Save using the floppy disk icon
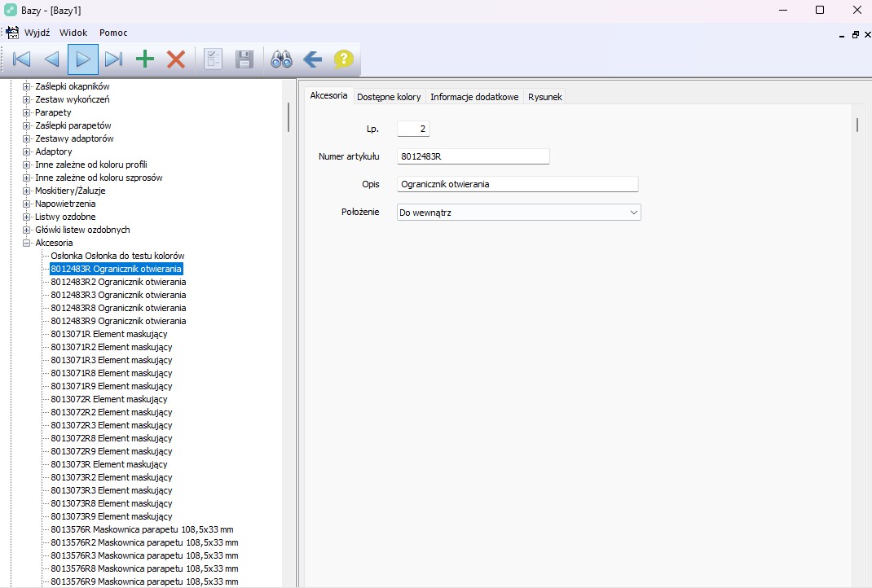This screenshot has height=588, width=872. (x=244, y=59)
